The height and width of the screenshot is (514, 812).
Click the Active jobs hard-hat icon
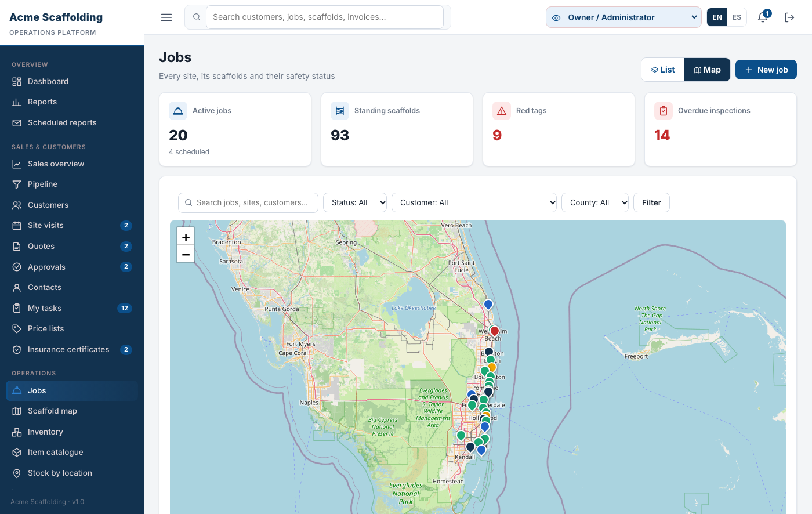tap(178, 111)
